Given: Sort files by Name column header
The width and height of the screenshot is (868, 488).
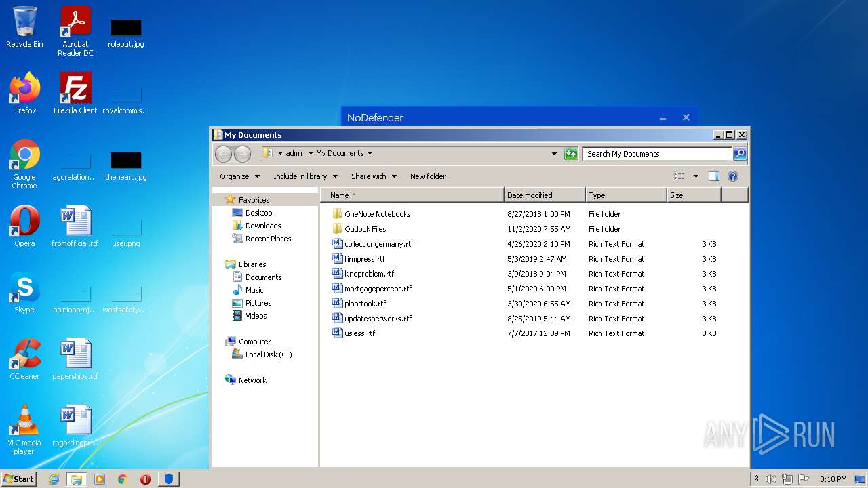Looking at the screenshot, I should tap(412, 195).
